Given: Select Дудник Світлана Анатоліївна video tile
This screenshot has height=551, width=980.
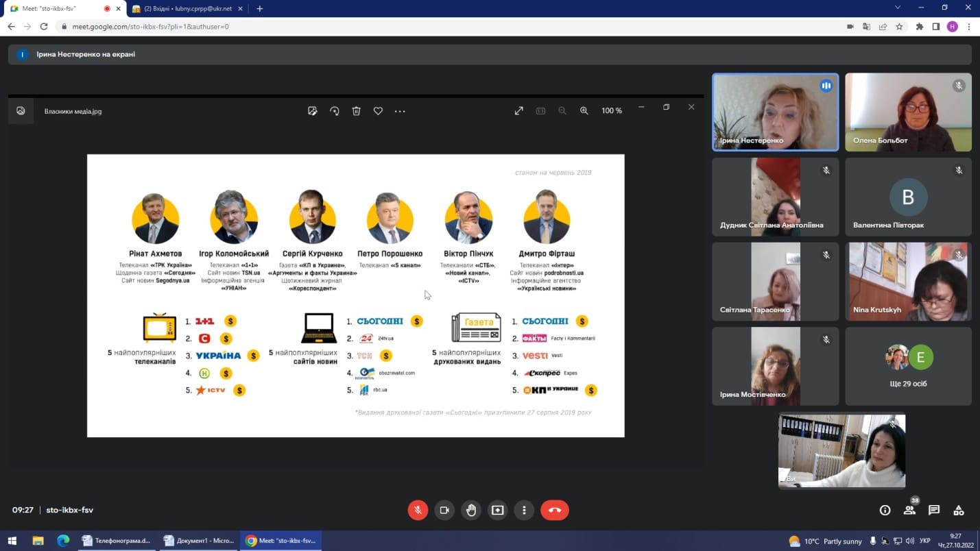Looking at the screenshot, I should click(x=776, y=197).
